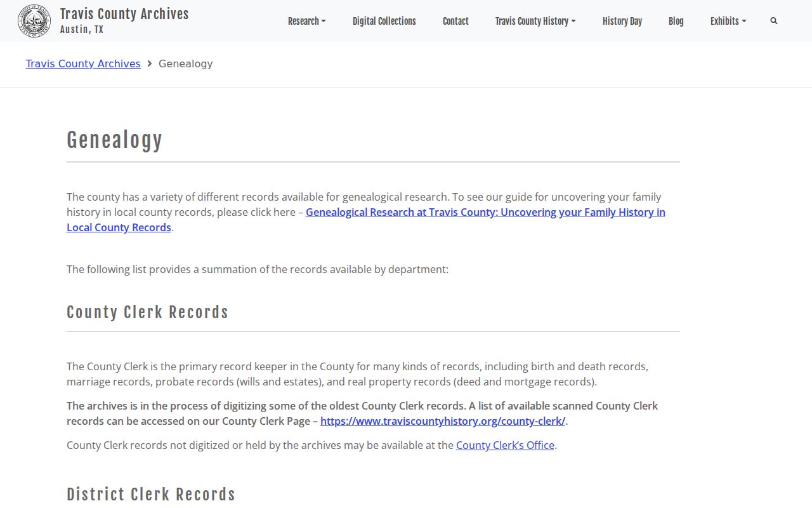Image resolution: width=812 pixels, height=508 pixels.
Task: Select the Genealogy page heading
Action: click(x=115, y=140)
